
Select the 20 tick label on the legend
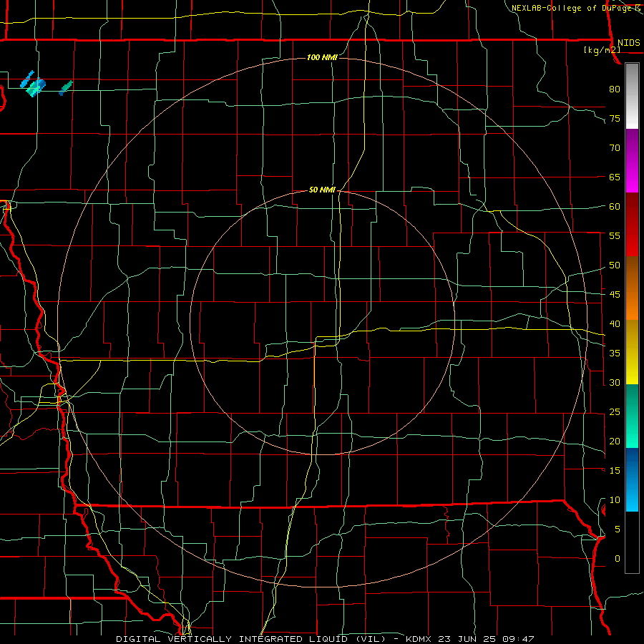point(615,441)
